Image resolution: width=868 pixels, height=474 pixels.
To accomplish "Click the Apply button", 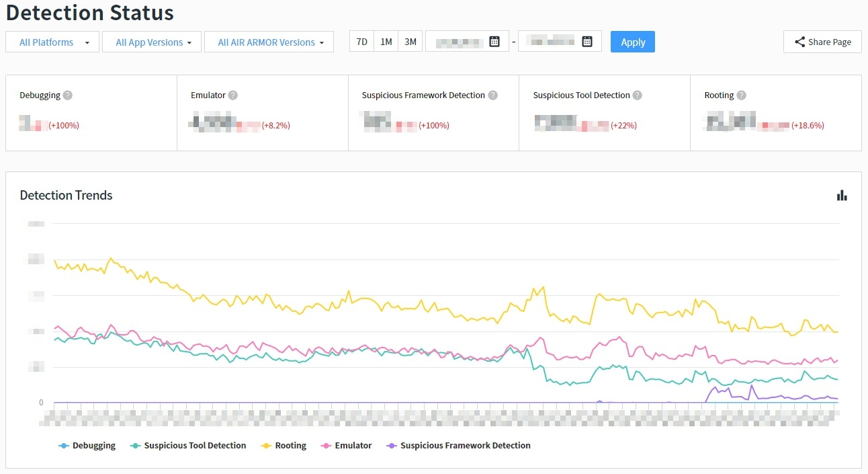I will coord(632,42).
